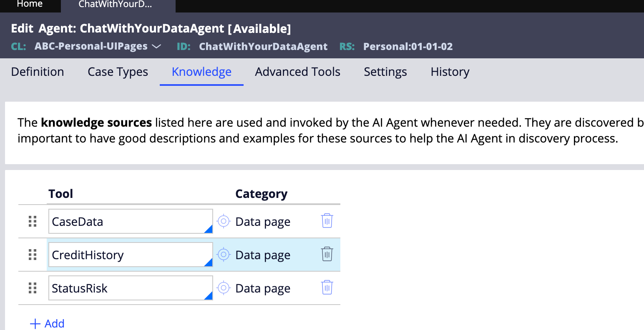Switch to the Definition tab
644x330 pixels.
coord(38,72)
